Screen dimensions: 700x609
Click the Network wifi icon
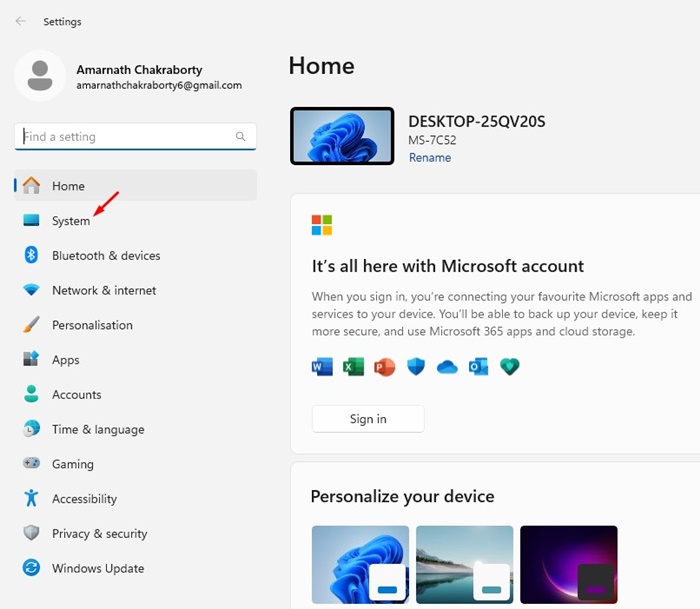click(31, 290)
